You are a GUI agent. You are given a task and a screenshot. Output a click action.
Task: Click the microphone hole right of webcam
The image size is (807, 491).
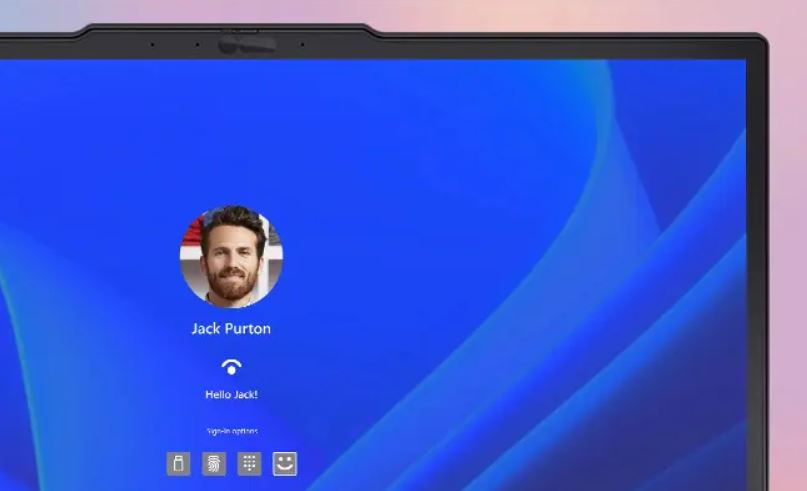click(302, 44)
